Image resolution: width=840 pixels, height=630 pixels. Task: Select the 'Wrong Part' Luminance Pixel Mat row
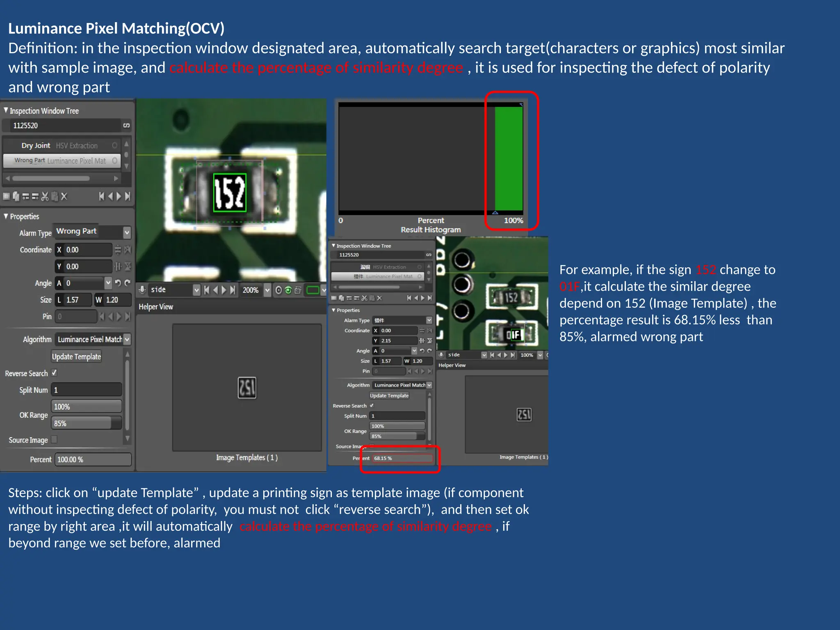pyautogui.click(x=62, y=160)
